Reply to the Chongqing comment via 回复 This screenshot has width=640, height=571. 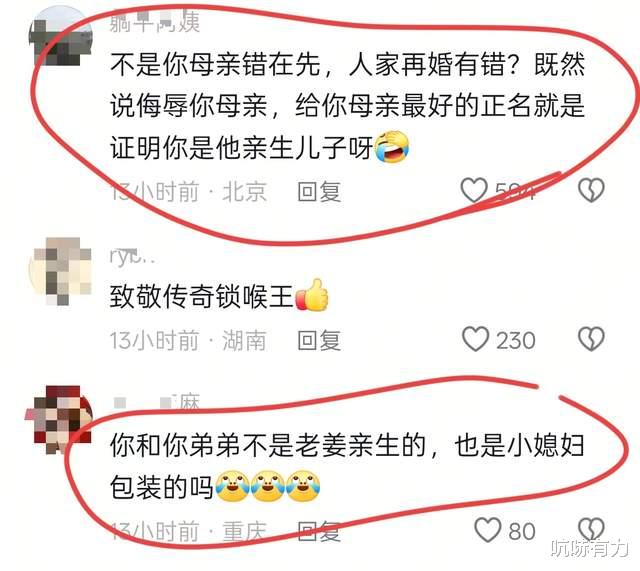[319, 531]
